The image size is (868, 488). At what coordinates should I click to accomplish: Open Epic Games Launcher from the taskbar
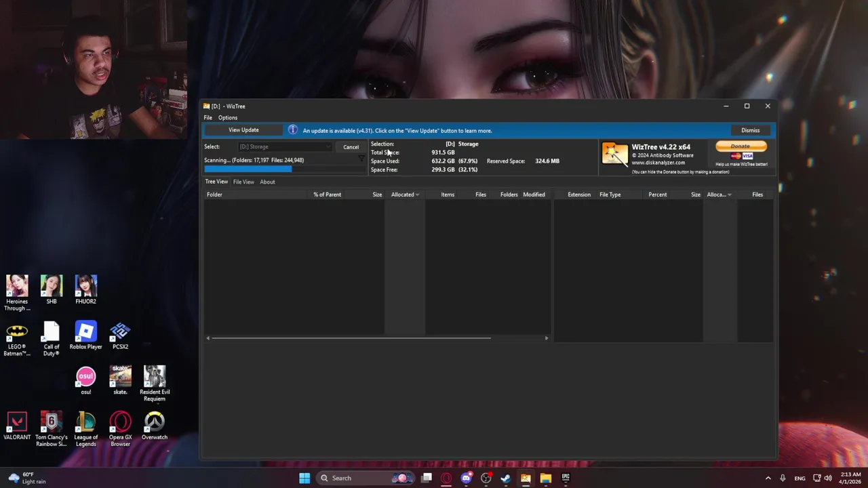[566, 478]
